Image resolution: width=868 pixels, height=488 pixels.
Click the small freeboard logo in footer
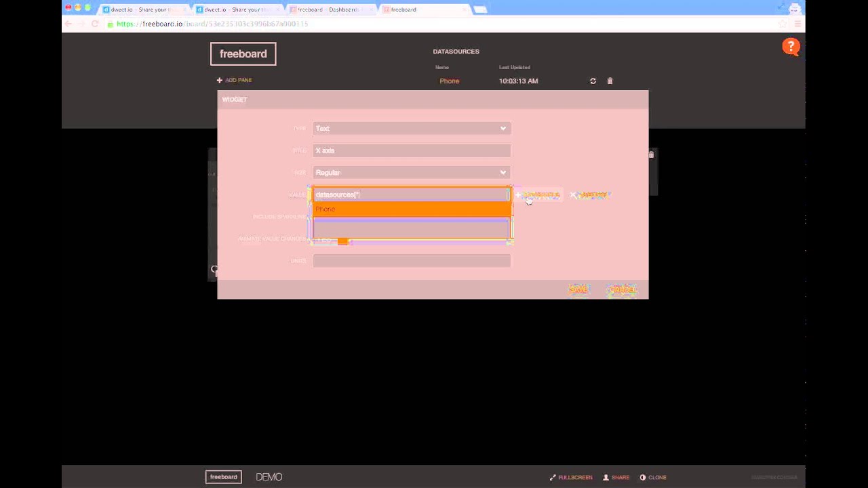pos(223,477)
